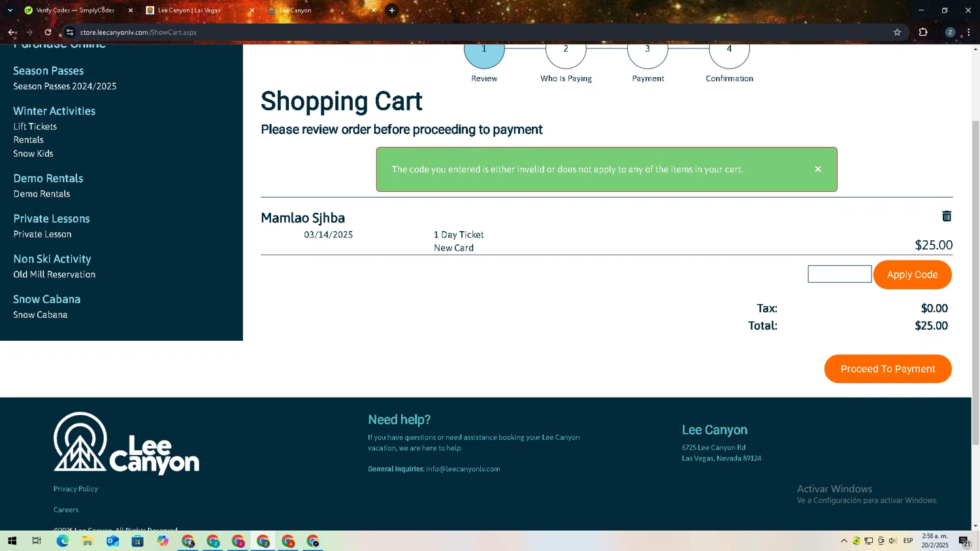Click the page vertical scrollbar
Viewport: 980px width, 551px height.
[975, 282]
